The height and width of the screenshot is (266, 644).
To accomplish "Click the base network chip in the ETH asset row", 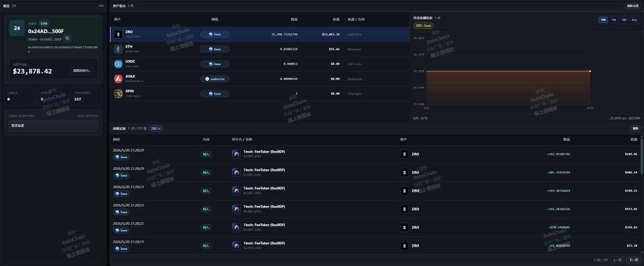I will coord(215,49).
